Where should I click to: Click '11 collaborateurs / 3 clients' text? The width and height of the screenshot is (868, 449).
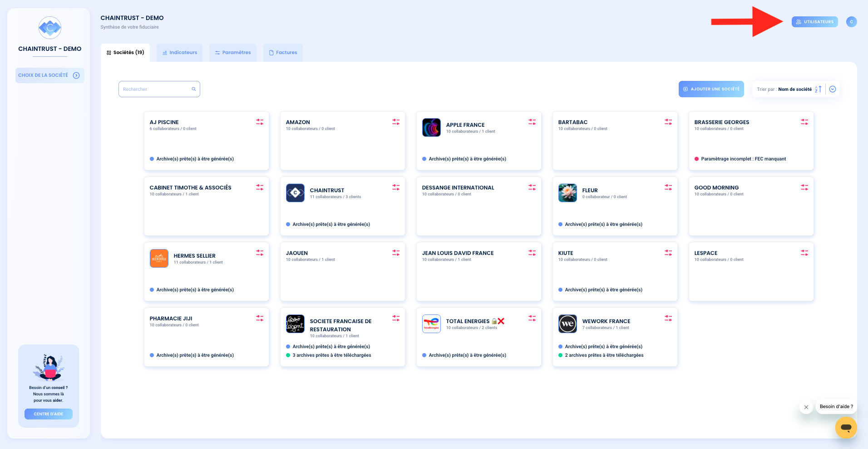335,197
